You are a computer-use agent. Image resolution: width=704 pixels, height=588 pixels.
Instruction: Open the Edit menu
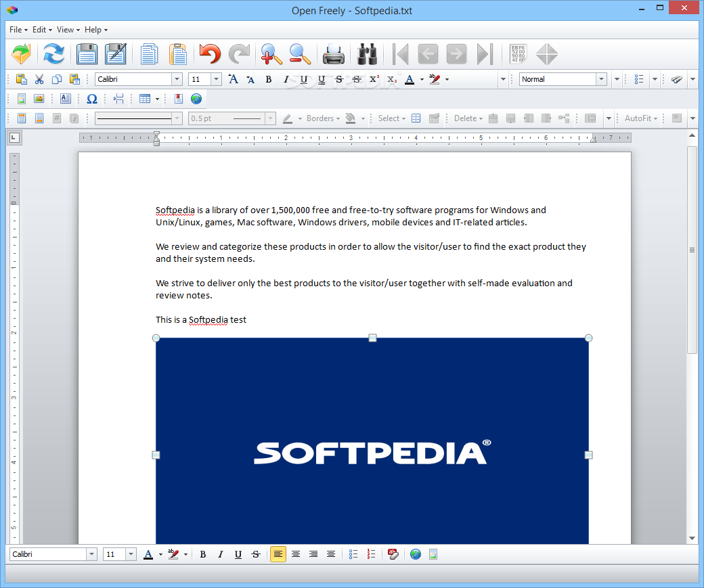point(42,30)
